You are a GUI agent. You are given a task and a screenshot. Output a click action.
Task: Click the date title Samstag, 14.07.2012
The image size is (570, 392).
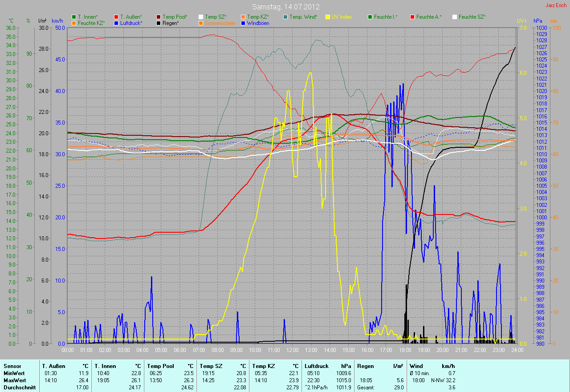[x=285, y=7]
